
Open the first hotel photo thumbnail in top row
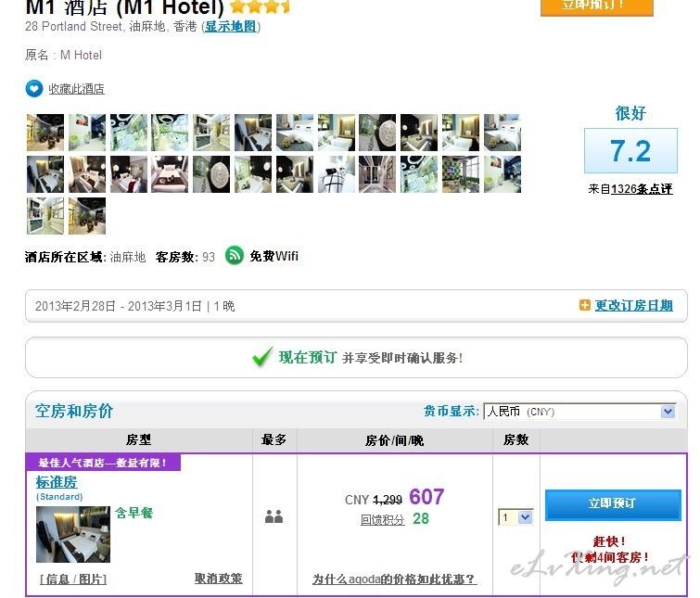pyautogui.click(x=45, y=133)
